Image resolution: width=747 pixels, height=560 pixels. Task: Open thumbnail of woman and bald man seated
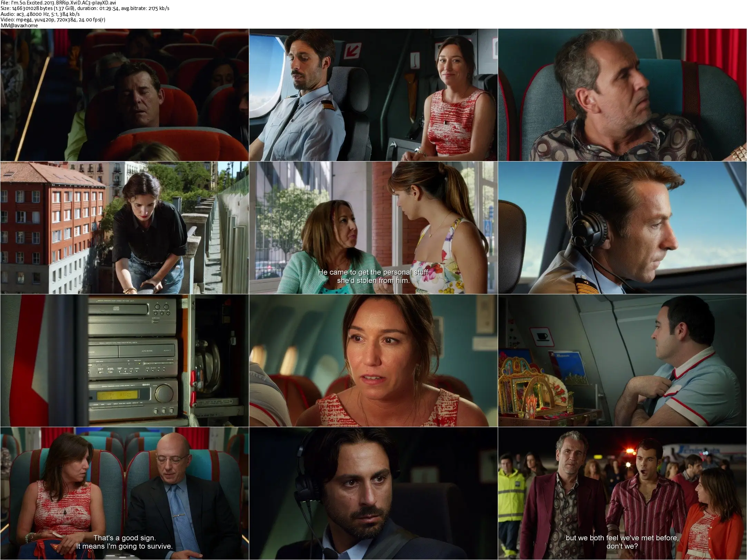124,493
